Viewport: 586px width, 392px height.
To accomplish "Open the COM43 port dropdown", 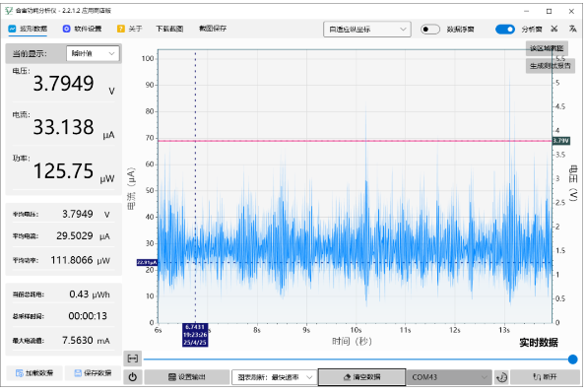I will click(449, 377).
